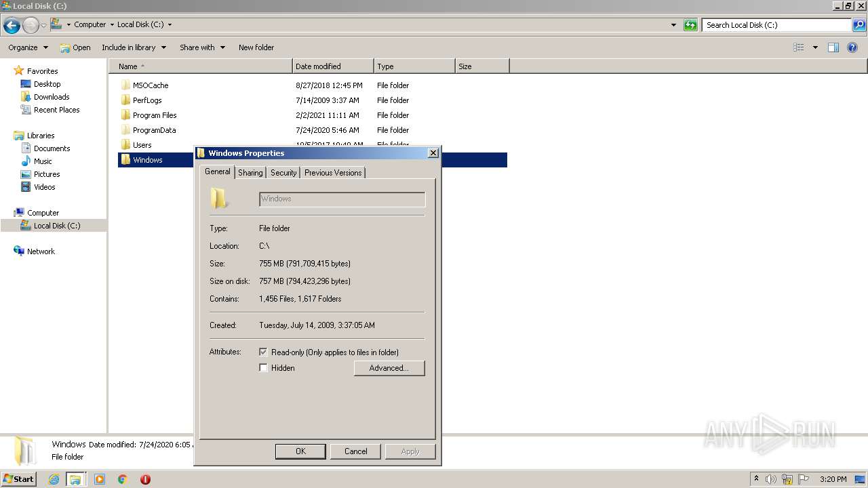Click the Help question mark icon
This screenshot has width=868, height=488.
coord(852,47)
